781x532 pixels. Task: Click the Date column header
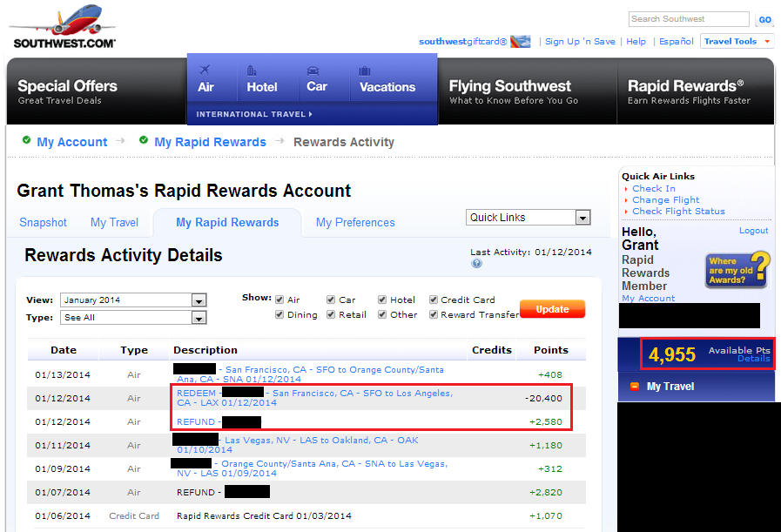point(64,350)
